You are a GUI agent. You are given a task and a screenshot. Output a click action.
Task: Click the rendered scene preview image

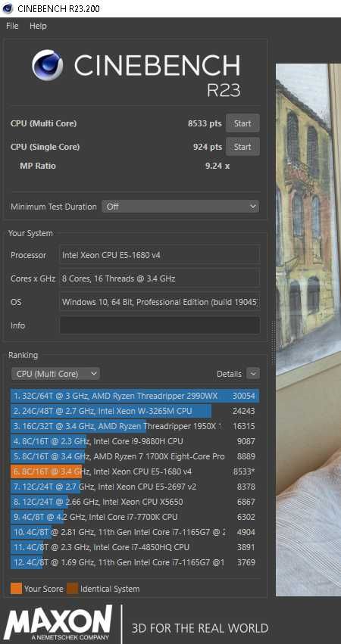308,329
